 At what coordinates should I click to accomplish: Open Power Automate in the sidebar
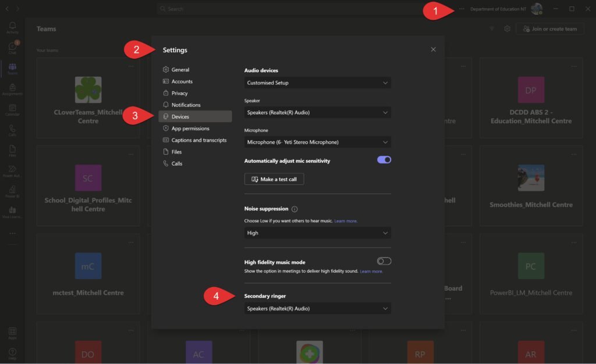[12, 171]
